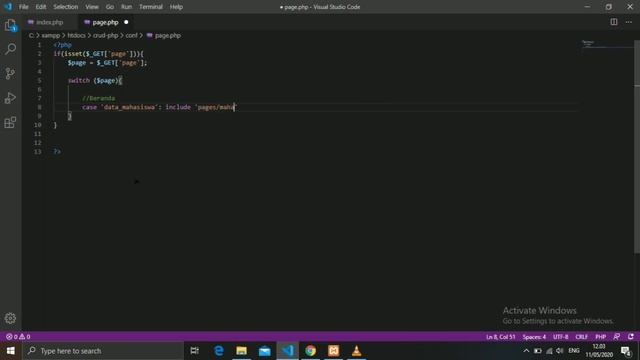Select the page.php editor tab
Viewport: 640px width, 360px height.
pyautogui.click(x=105, y=22)
